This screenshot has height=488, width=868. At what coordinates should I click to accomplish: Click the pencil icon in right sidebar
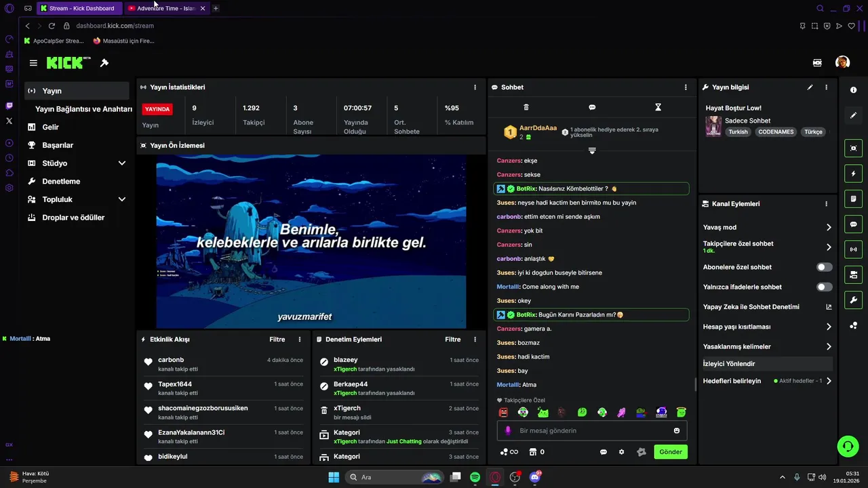coord(853,115)
